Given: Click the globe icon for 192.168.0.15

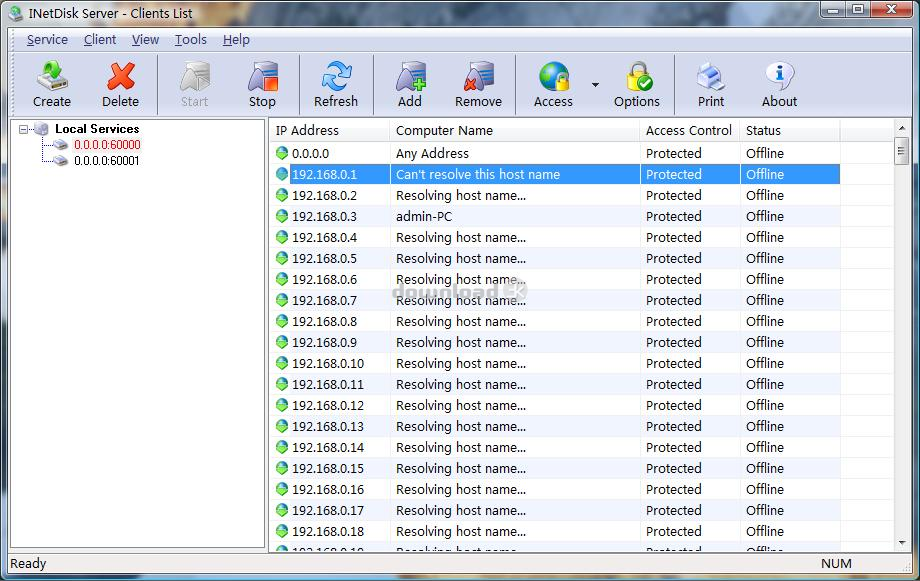Looking at the screenshot, I should coord(282,468).
